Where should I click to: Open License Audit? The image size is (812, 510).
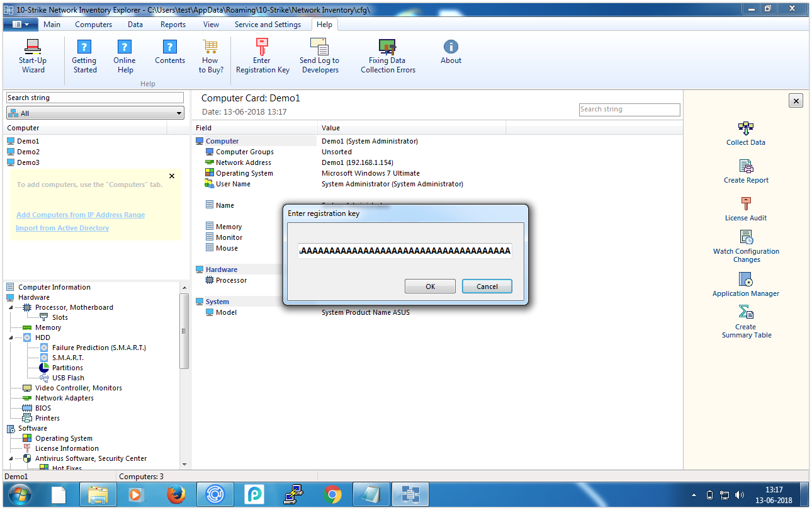(x=746, y=209)
